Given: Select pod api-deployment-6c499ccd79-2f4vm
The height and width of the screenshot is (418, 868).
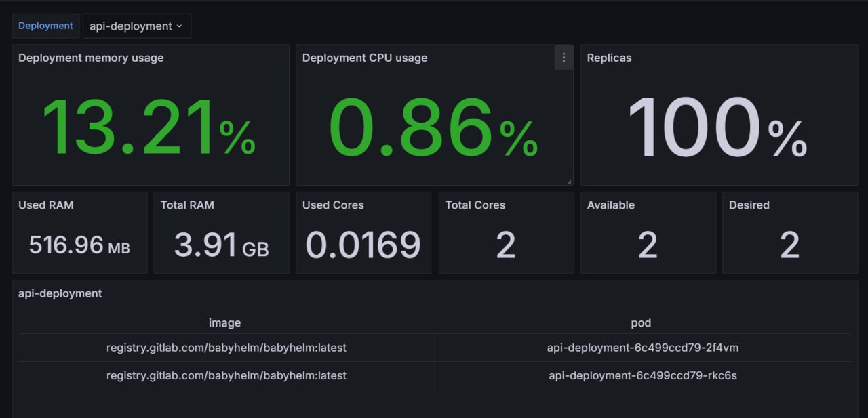Looking at the screenshot, I should point(641,348).
